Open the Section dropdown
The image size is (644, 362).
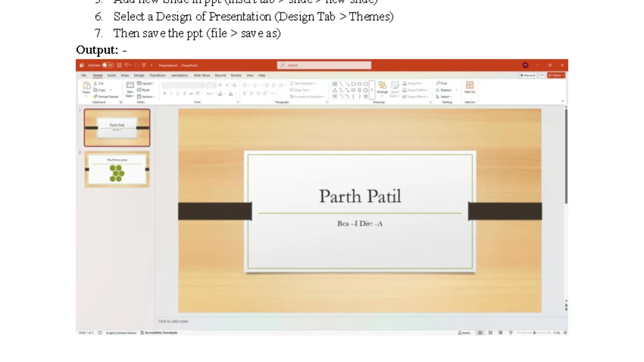pyautogui.click(x=146, y=97)
